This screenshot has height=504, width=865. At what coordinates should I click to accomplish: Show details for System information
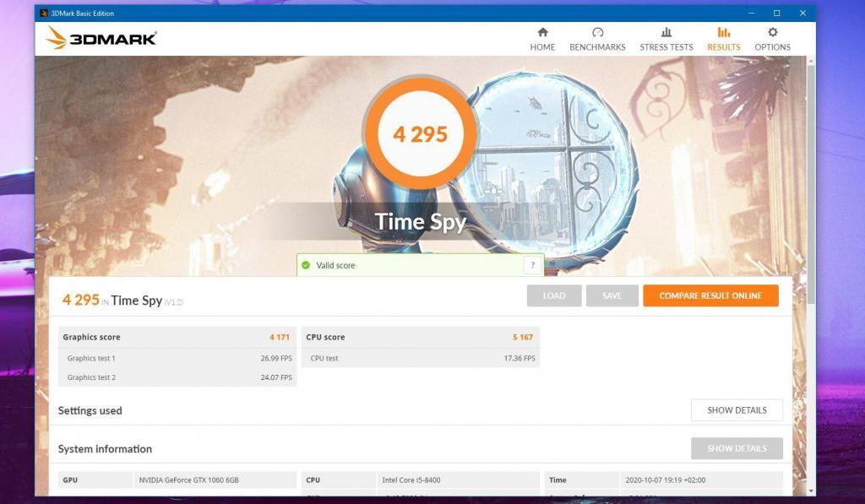pyautogui.click(x=737, y=448)
